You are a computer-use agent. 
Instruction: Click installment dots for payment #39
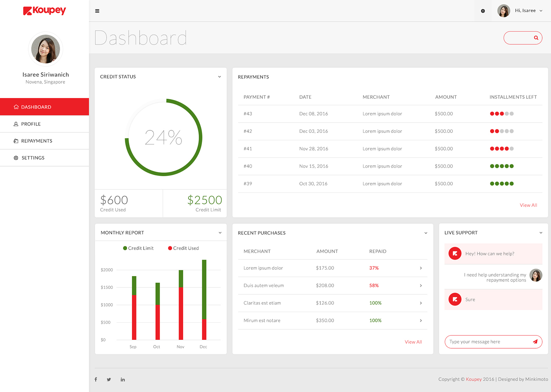[x=502, y=184]
